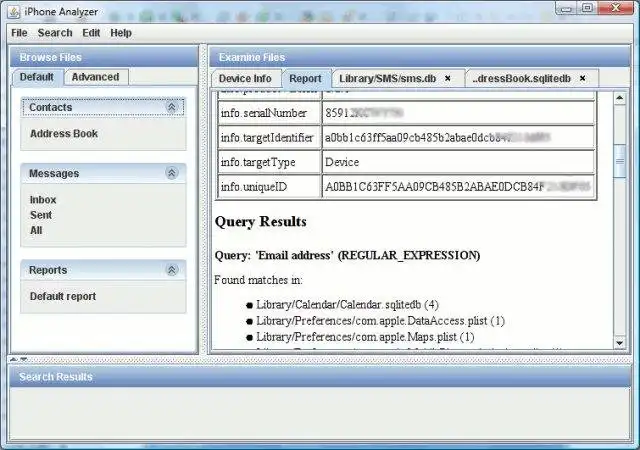Close the Library/SMS/sms.db tab
The height and width of the screenshot is (450, 640).
pos(448,78)
